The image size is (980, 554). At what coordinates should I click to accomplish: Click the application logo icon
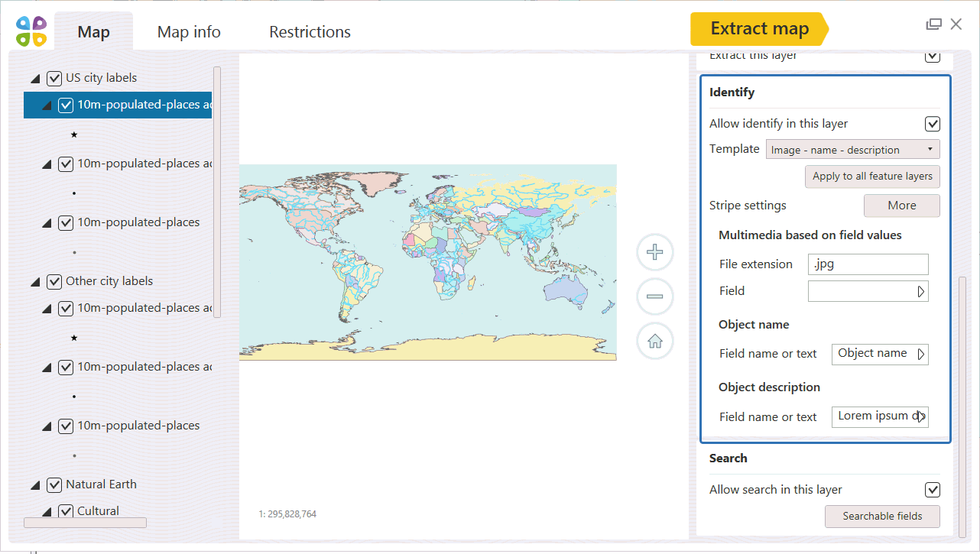[x=31, y=31]
